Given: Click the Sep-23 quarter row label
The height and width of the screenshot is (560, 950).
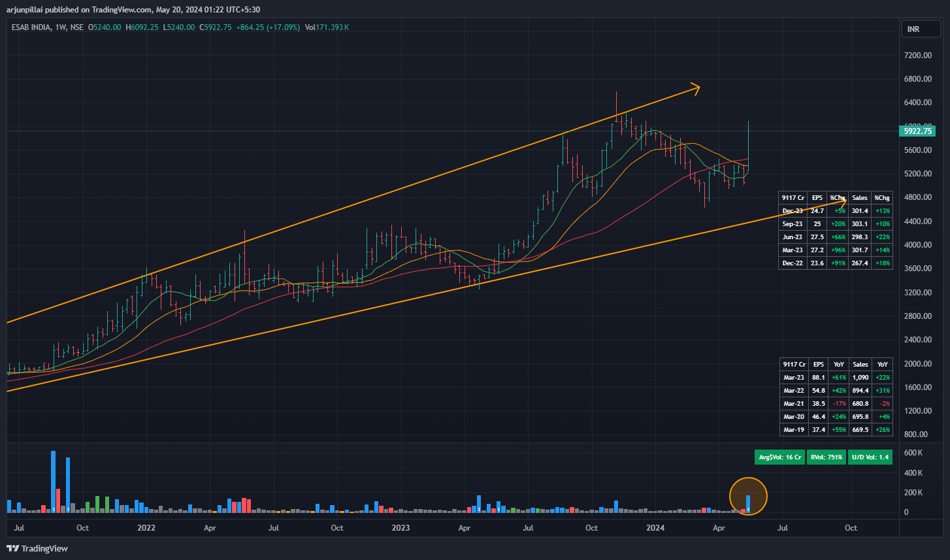Looking at the screenshot, I should click(793, 223).
